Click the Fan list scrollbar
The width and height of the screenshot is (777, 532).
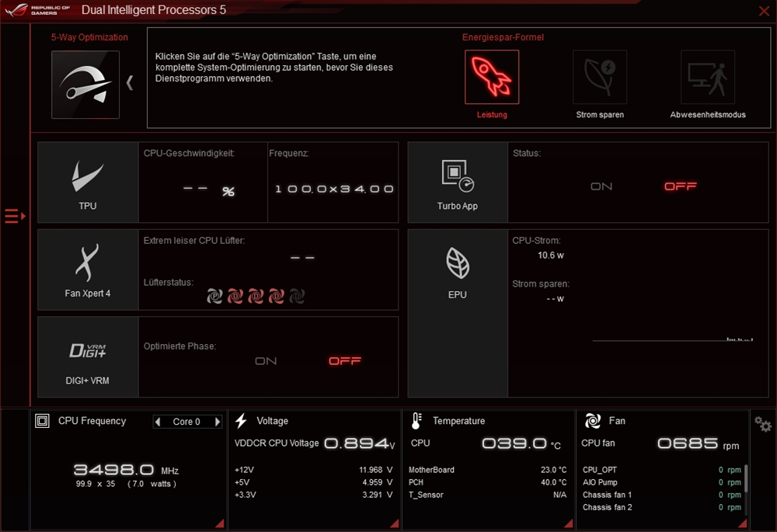(746, 478)
